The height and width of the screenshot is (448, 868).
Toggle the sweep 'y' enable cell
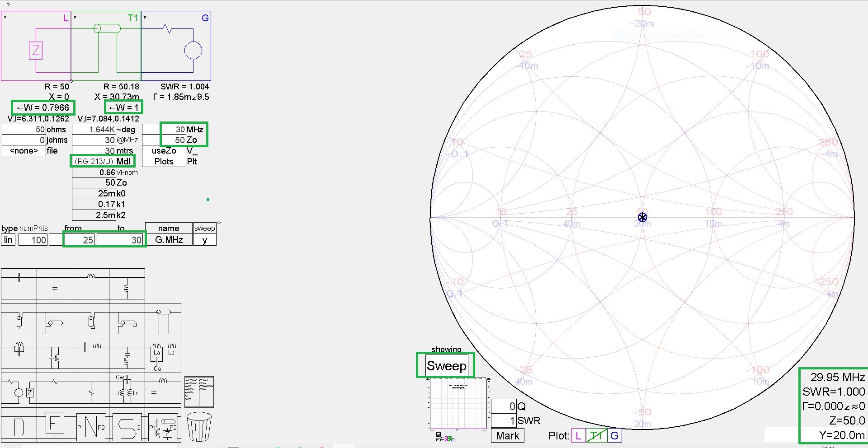click(204, 240)
